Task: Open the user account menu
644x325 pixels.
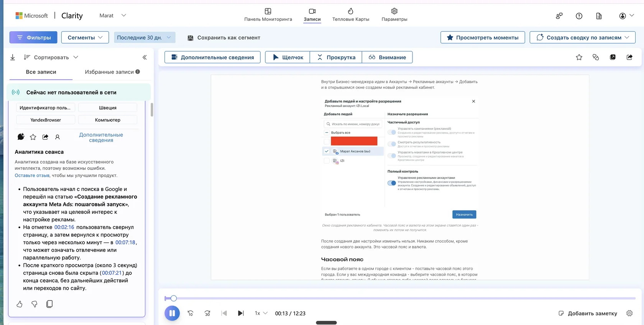Action: 626,16
